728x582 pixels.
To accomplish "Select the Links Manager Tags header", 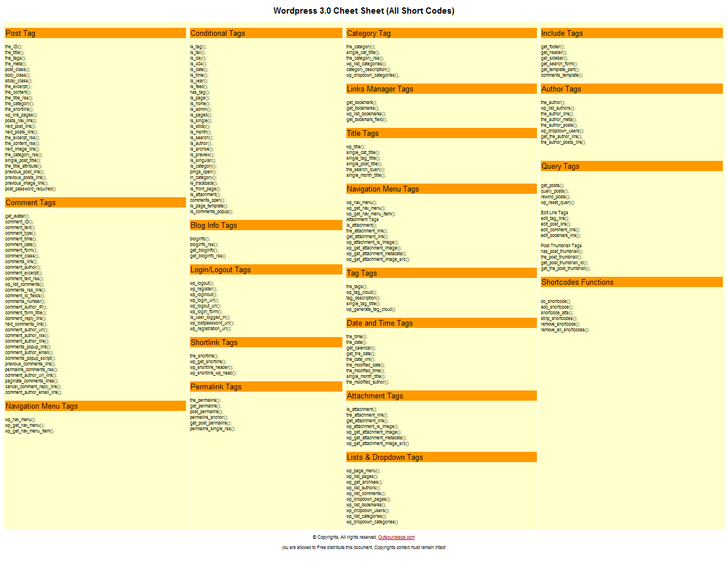I will pos(441,89).
